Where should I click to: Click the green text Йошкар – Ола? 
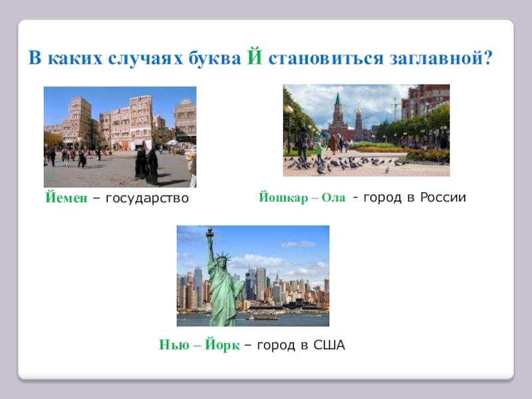pyautogui.click(x=302, y=198)
